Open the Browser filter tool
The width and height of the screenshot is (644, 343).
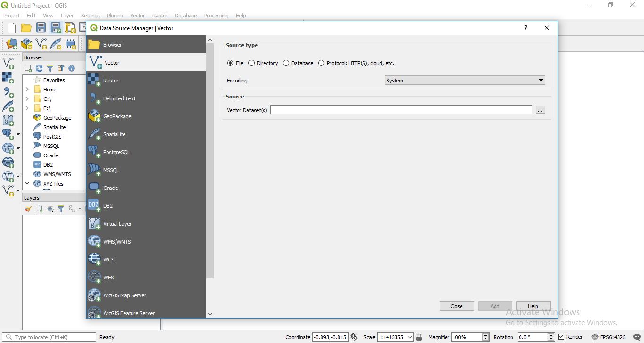coord(50,68)
